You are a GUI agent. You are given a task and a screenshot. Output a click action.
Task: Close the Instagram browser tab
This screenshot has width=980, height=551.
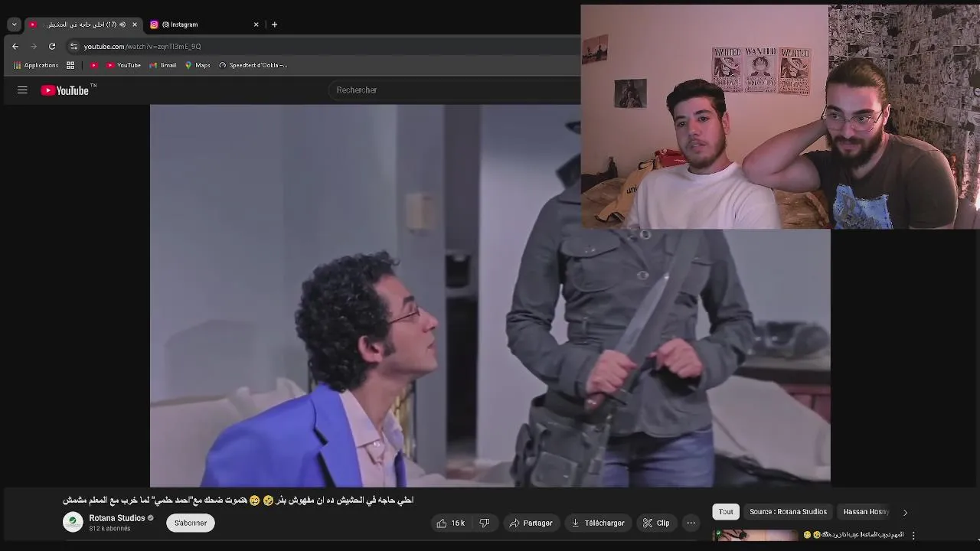pyautogui.click(x=256, y=24)
